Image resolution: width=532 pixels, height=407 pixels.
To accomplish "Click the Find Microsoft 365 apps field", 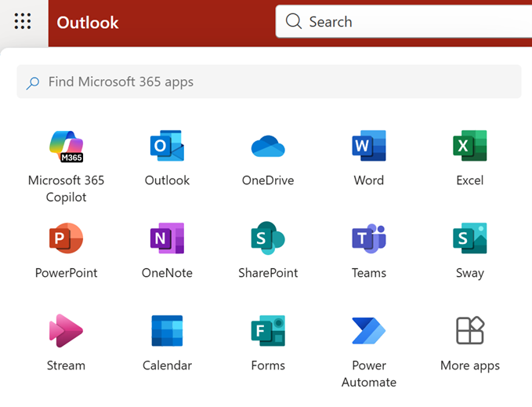I will 269,82.
